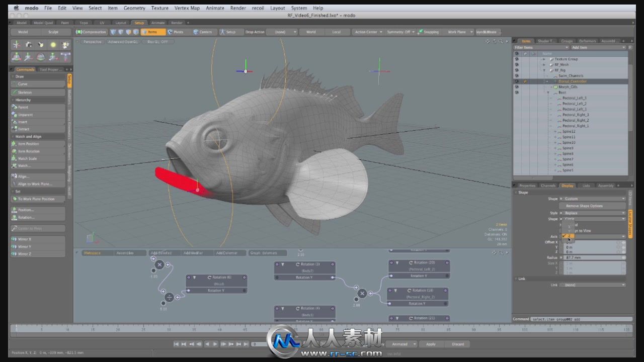
Task: Click the Apply button
Action: pyautogui.click(x=431, y=344)
